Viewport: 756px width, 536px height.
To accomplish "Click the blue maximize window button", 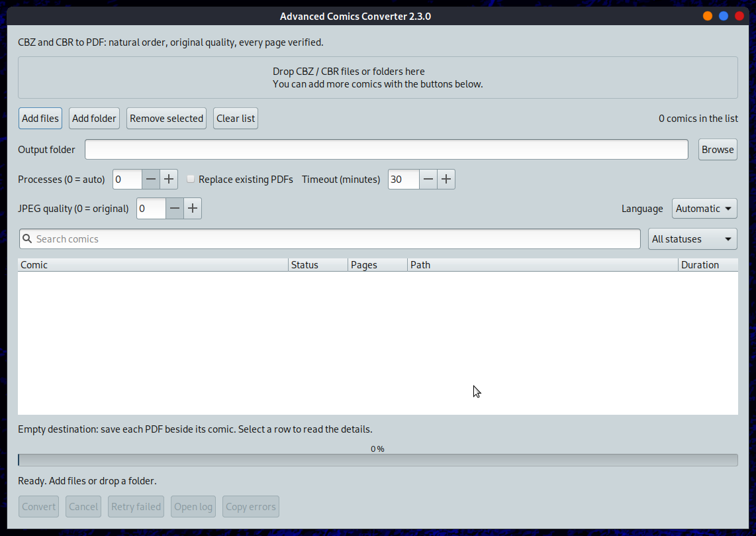I will [x=723, y=16].
